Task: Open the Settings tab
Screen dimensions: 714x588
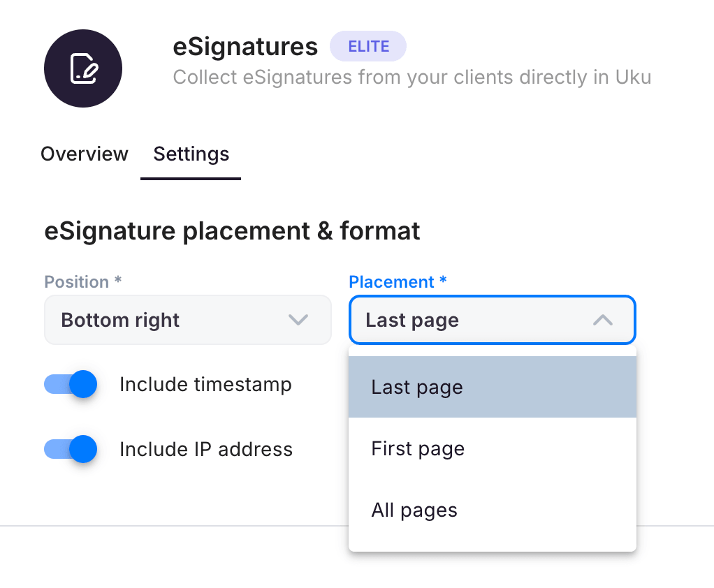Action: click(191, 155)
